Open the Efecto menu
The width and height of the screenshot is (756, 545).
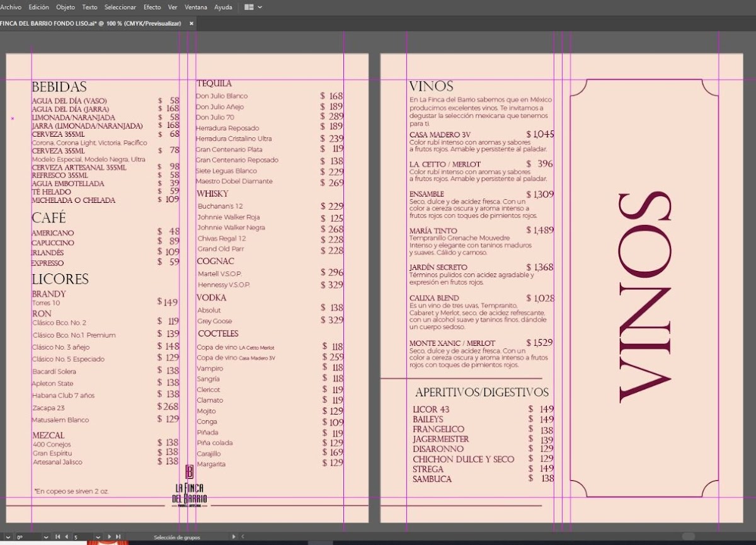(x=152, y=7)
